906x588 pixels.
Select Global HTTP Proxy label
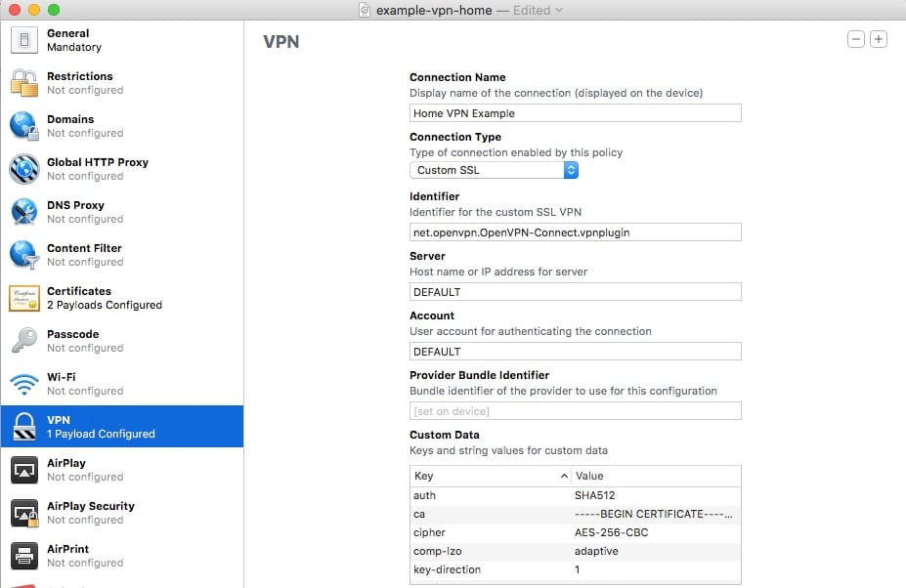tap(97, 162)
